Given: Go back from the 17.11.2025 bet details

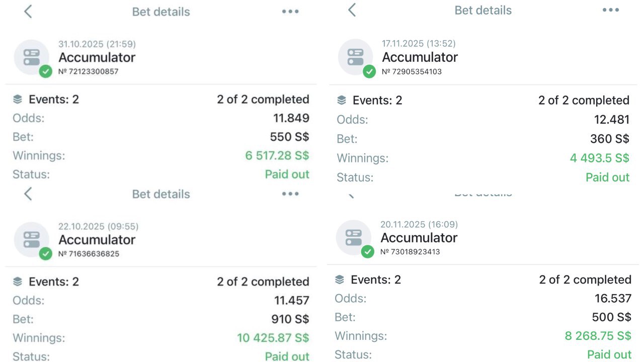Looking at the screenshot, I should (x=352, y=10).
